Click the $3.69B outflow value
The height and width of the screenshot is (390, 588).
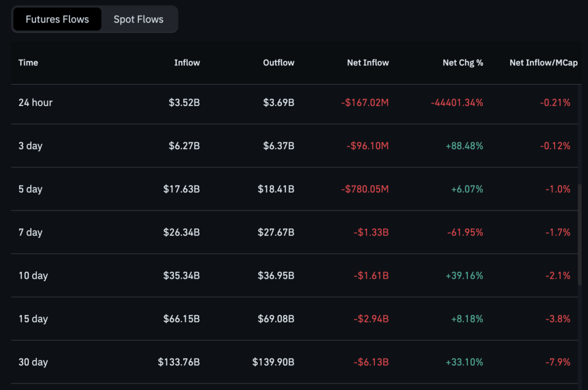(278, 103)
